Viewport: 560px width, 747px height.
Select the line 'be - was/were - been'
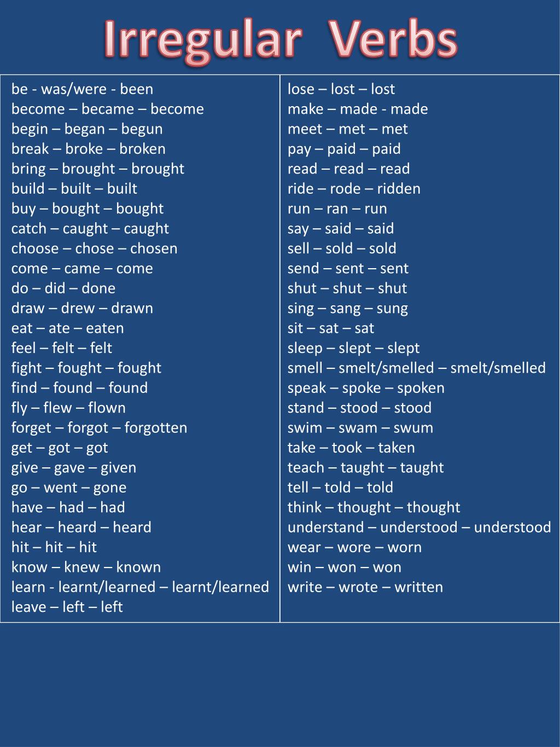click(x=83, y=89)
